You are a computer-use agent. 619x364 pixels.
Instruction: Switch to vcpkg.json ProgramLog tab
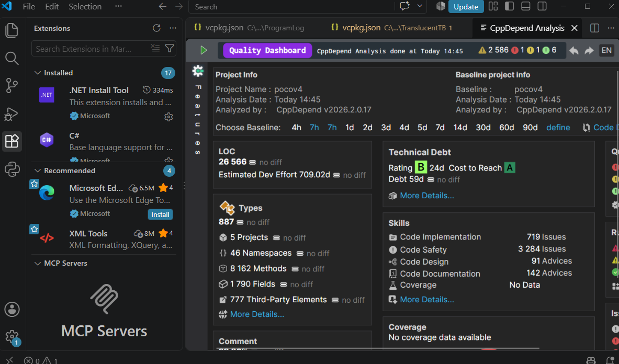(x=250, y=28)
